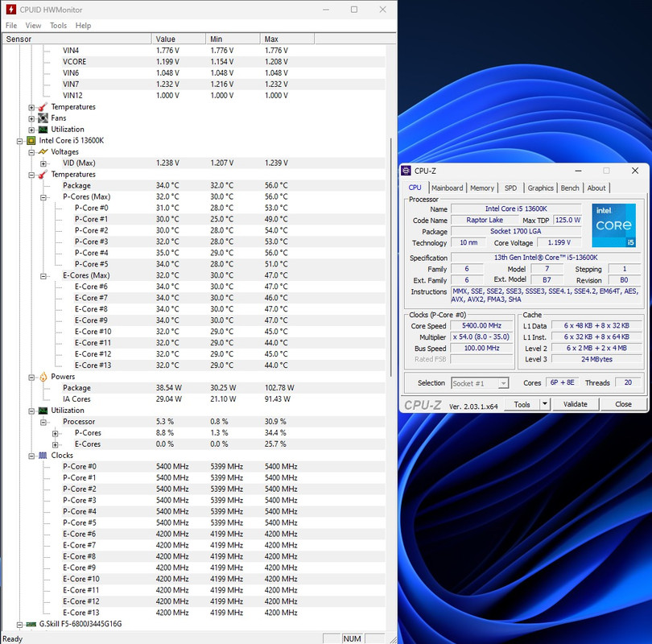Click the Threads value 20 field
Image resolution: width=652 pixels, height=644 pixels.
(628, 382)
